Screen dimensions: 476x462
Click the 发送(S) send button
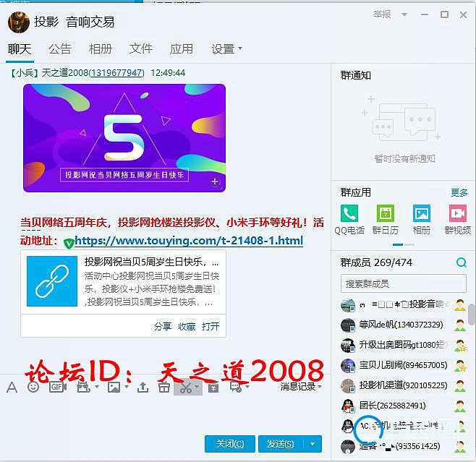[281, 444]
